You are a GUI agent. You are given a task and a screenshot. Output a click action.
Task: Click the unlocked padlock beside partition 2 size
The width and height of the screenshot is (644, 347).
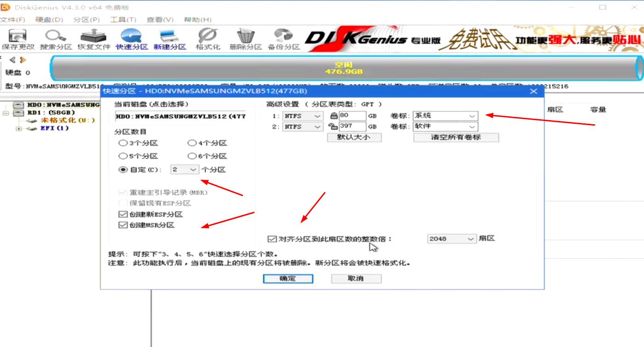(x=334, y=127)
